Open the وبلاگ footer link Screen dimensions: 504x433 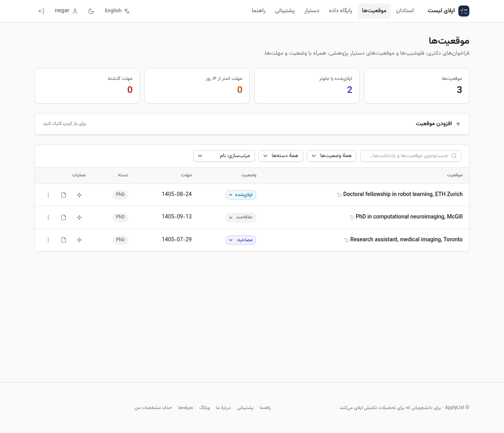pos(205,408)
